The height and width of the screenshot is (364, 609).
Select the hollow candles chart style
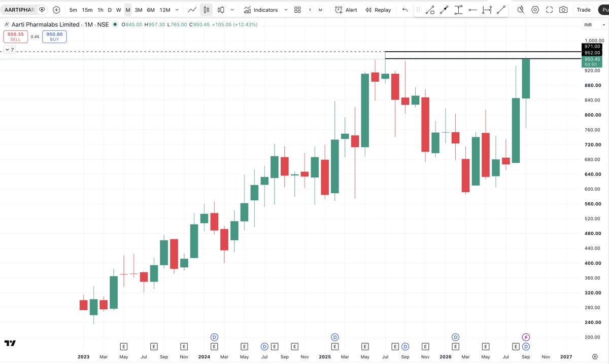(221, 10)
